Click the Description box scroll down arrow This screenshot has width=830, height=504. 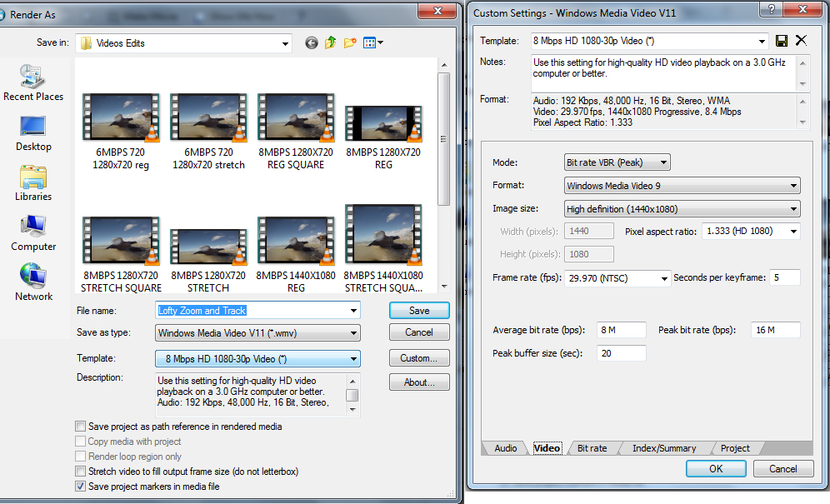(x=352, y=410)
